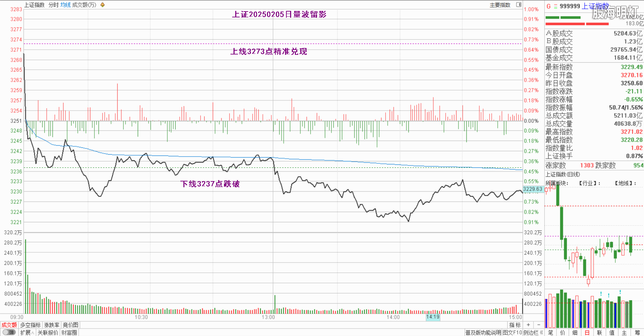Click the 总成交额 value 5211.03亿
The image size is (644, 336).
pos(628,116)
